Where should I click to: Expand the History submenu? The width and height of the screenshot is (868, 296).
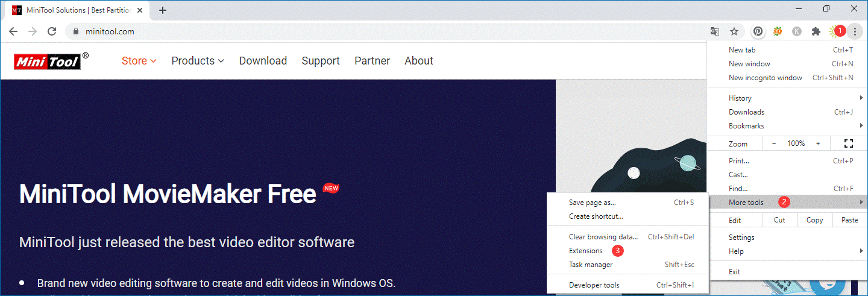pos(787,98)
